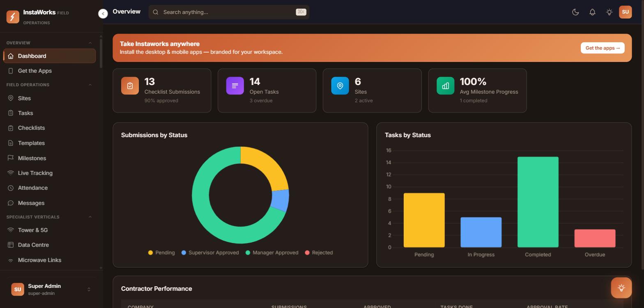The width and height of the screenshot is (644, 308).
Task: Toggle dark mode with the moon icon
Action: 575,12
